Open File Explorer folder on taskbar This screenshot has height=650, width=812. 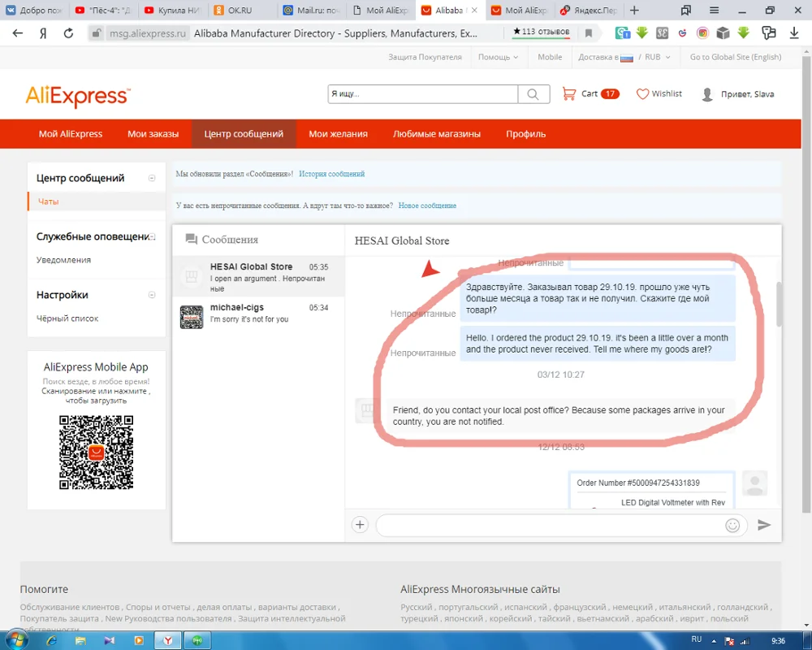point(80,641)
